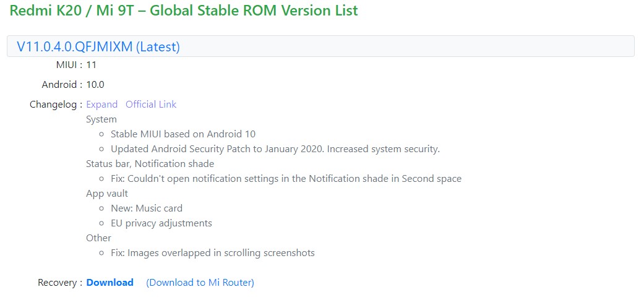Screen dimensions: 644x300
Task: Click the bold Recovery Download link
Action: (109, 282)
